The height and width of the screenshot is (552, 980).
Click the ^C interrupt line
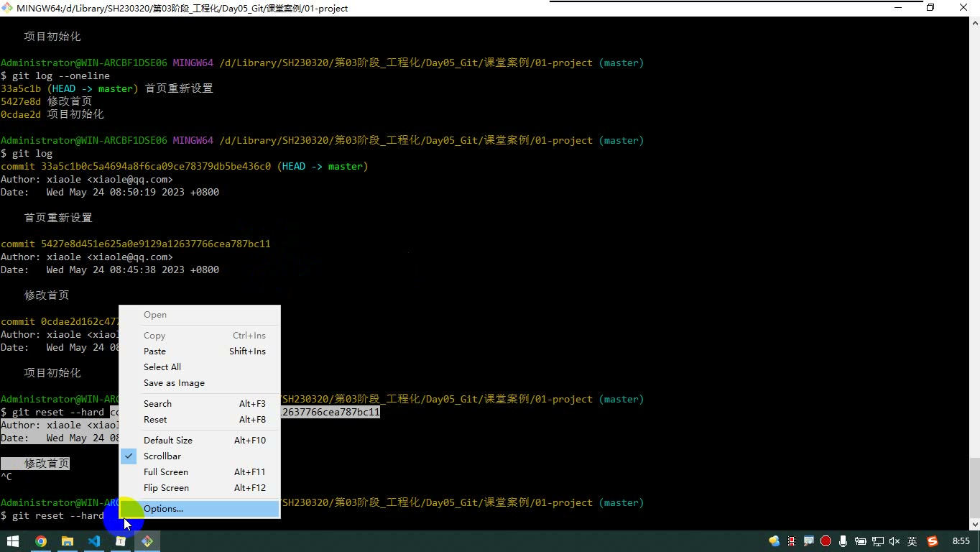(x=6, y=477)
